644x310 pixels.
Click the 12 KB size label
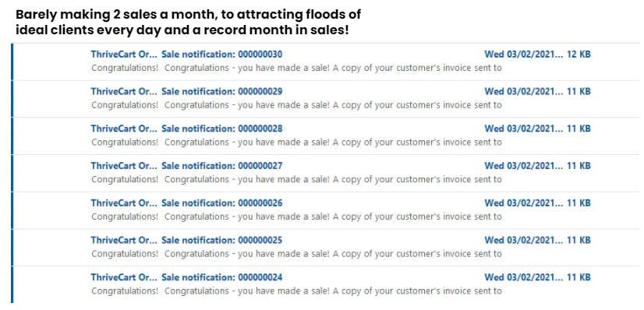579,55
